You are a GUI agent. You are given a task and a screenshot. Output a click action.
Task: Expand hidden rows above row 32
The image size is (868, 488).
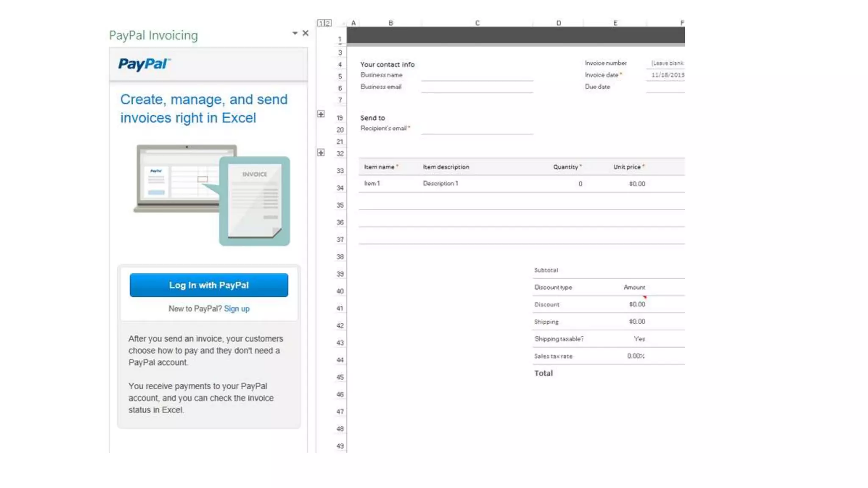coord(321,152)
